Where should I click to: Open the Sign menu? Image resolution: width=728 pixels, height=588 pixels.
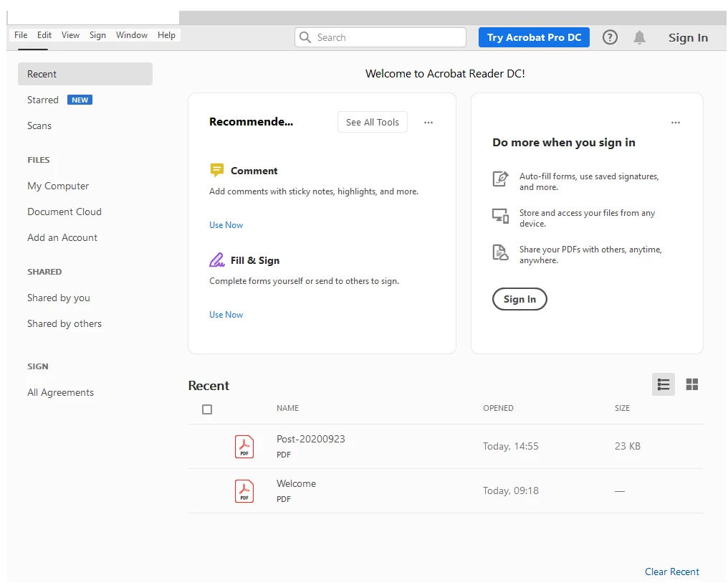(97, 35)
